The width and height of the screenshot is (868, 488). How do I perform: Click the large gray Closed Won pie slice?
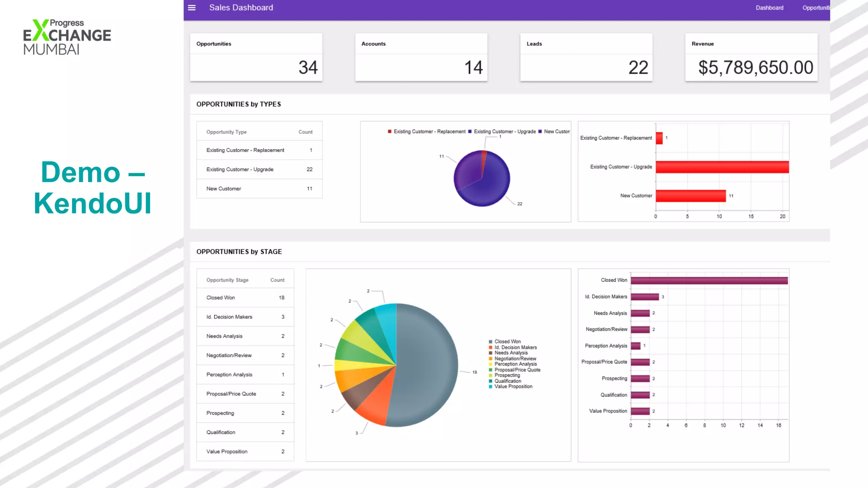point(428,364)
